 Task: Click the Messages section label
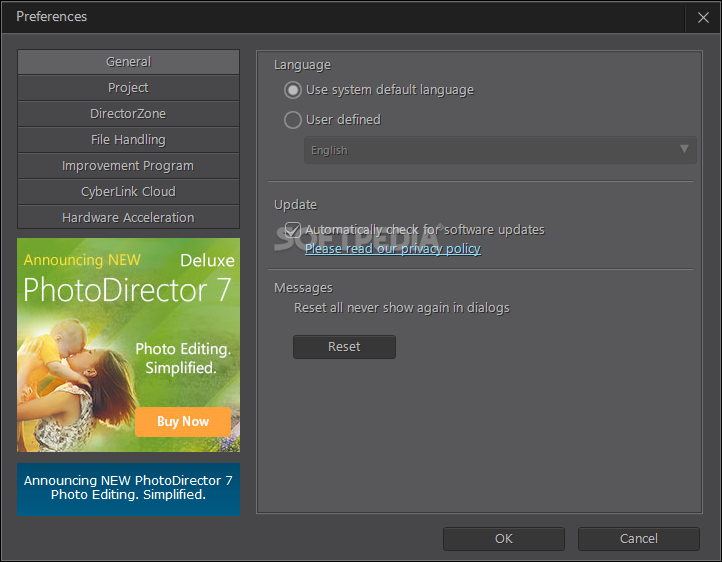(x=303, y=288)
